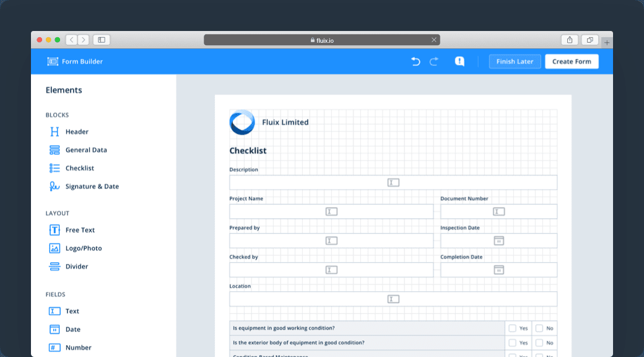Image resolution: width=644 pixels, height=357 pixels.
Task: Click the Checklist heading on form
Action: (x=248, y=151)
